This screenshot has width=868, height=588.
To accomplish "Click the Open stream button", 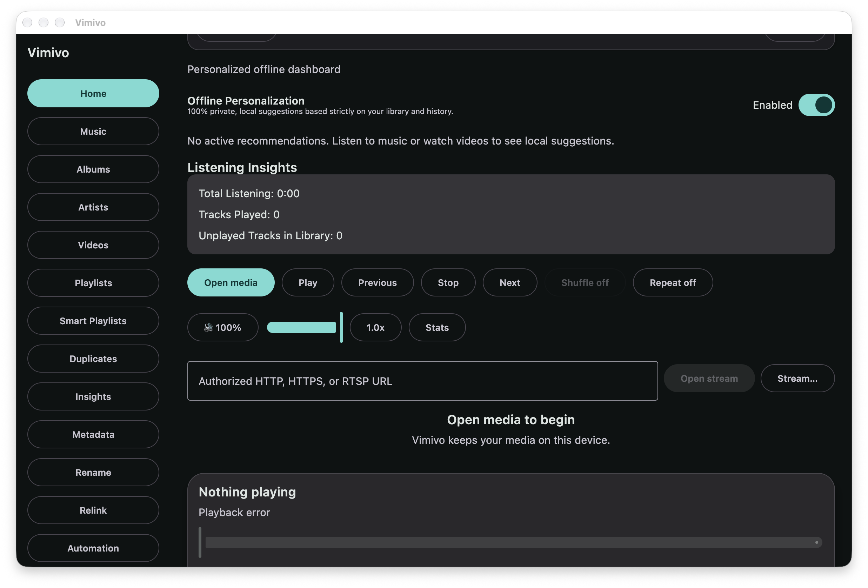I will pyautogui.click(x=709, y=379).
